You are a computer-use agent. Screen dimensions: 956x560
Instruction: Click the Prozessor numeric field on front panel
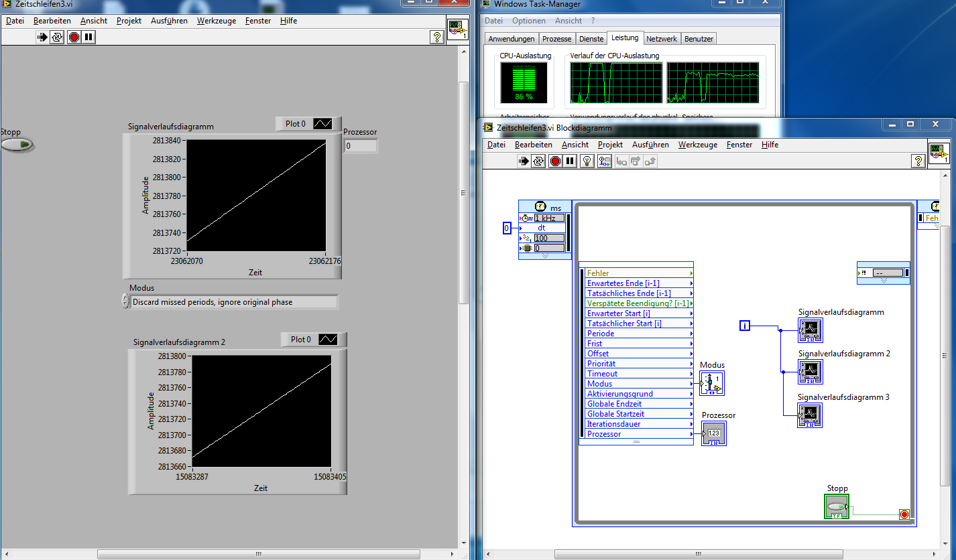[361, 145]
